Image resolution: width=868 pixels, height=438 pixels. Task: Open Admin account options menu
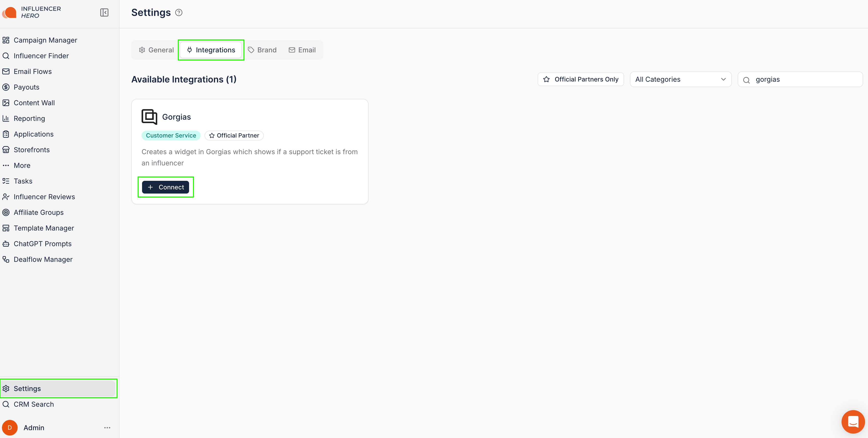point(107,427)
